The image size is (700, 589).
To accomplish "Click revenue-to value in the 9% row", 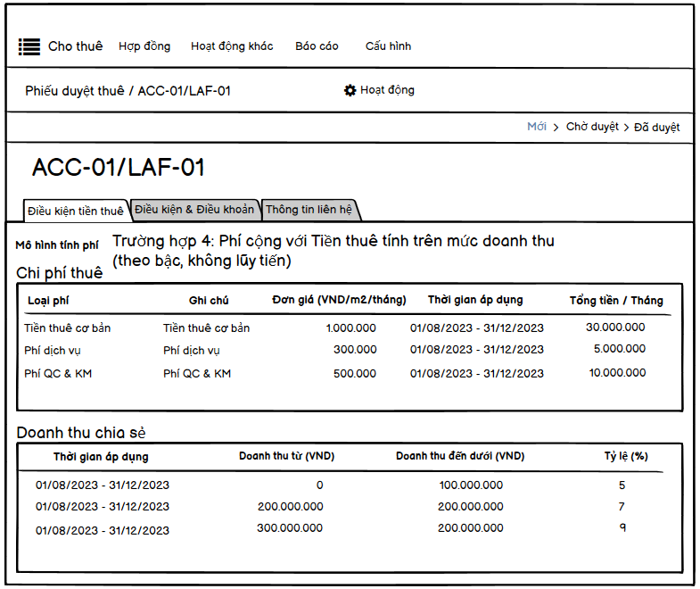I will pyautogui.click(x=471, y=528).
